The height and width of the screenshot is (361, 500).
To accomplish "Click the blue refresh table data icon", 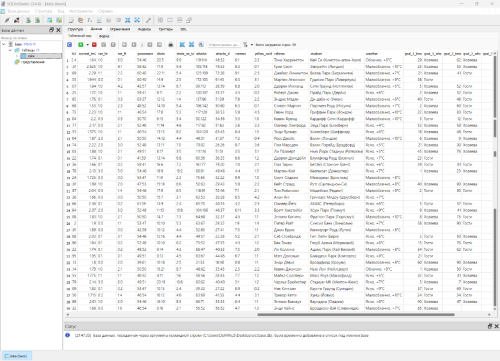I will pos(69,44).
